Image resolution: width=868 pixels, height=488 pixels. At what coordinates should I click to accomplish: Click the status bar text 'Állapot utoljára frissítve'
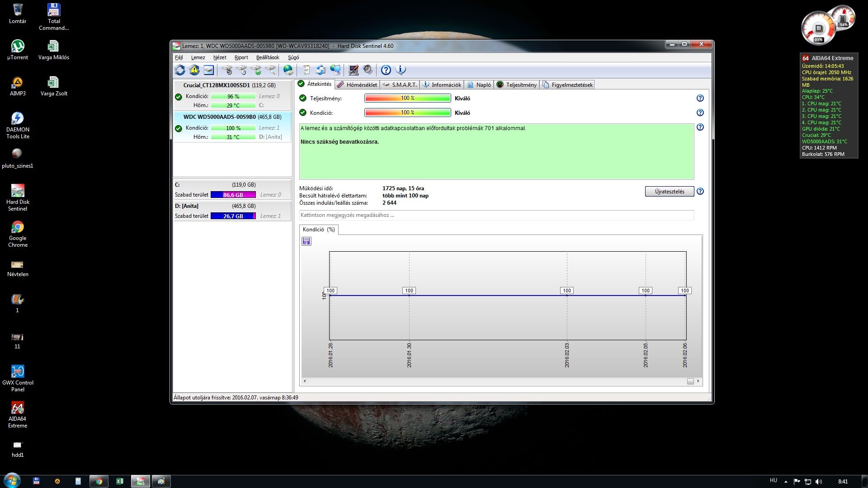236,398
